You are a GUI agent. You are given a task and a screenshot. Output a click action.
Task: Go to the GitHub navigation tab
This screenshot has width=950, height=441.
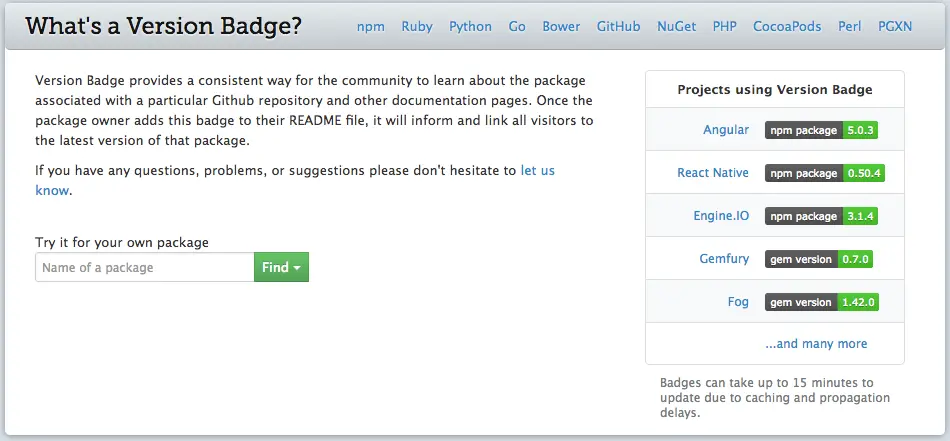[x=618, y=26]
